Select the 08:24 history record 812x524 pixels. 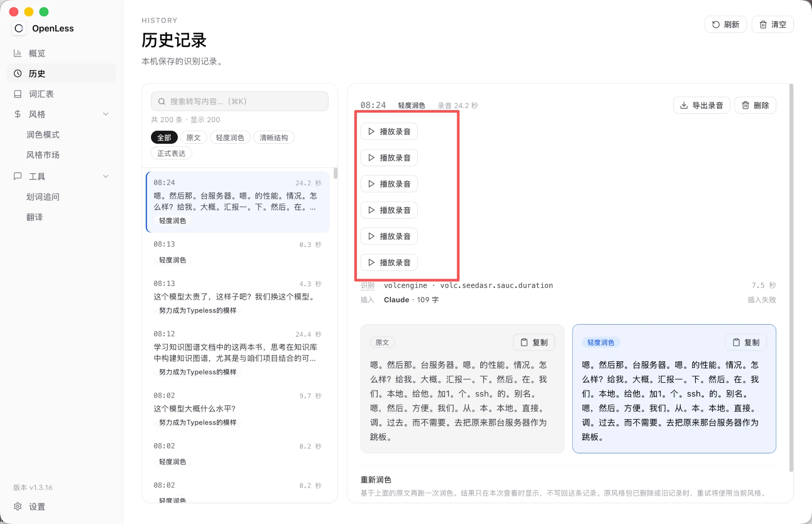click(x=238, y=202)
